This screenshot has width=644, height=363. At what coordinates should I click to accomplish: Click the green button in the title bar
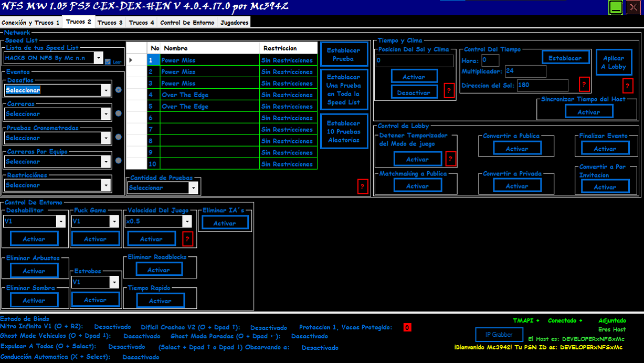[x=615, y=7]
